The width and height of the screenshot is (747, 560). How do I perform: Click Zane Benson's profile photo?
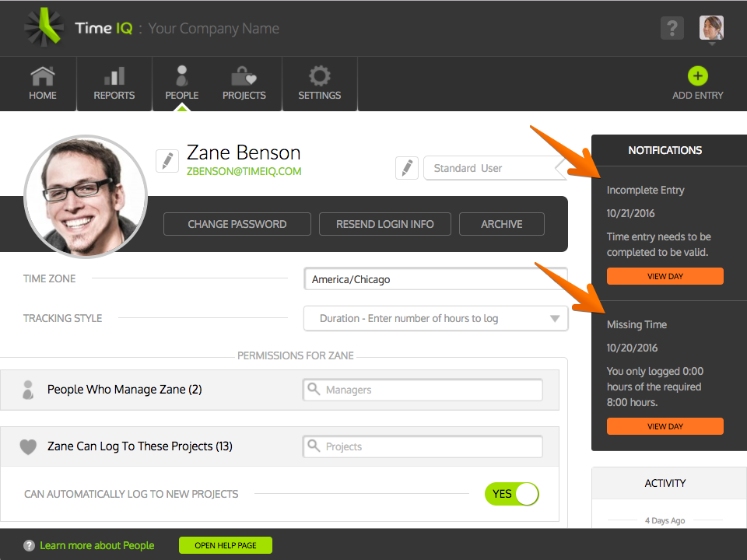coord(86,196)
